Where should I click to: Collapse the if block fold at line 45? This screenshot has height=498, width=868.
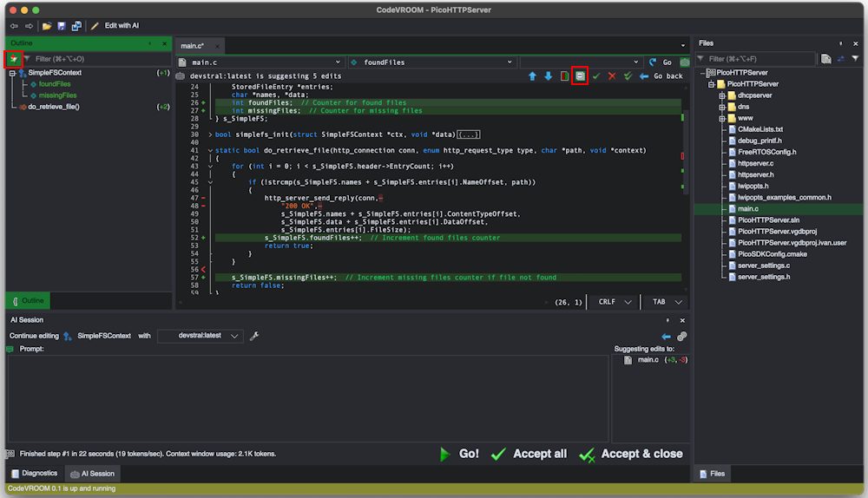210,182
